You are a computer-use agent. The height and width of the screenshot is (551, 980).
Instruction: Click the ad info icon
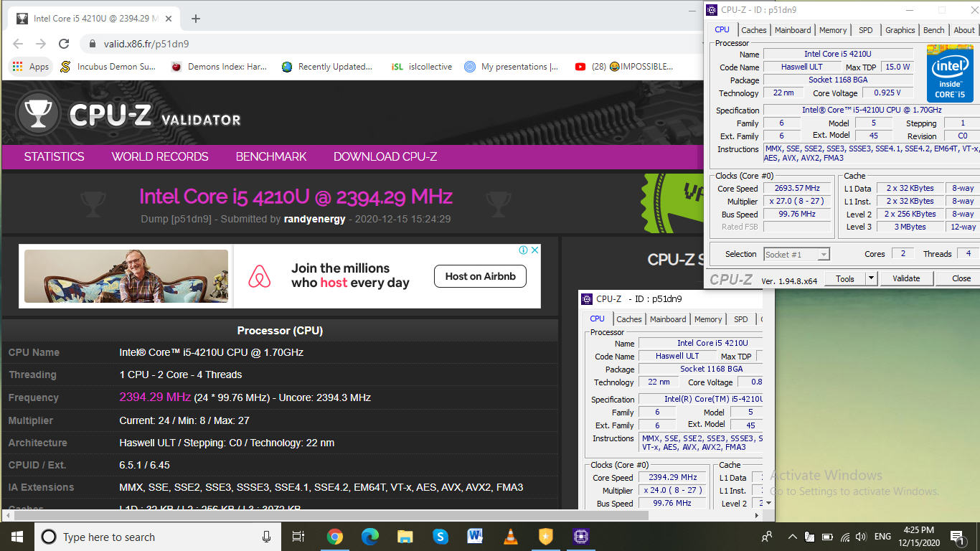[x=524, y=250]
